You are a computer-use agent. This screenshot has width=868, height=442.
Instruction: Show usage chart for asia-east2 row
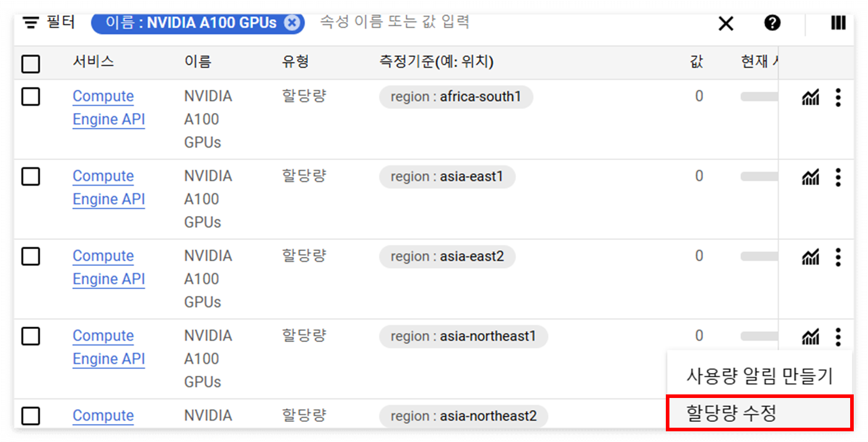[810, 257]
